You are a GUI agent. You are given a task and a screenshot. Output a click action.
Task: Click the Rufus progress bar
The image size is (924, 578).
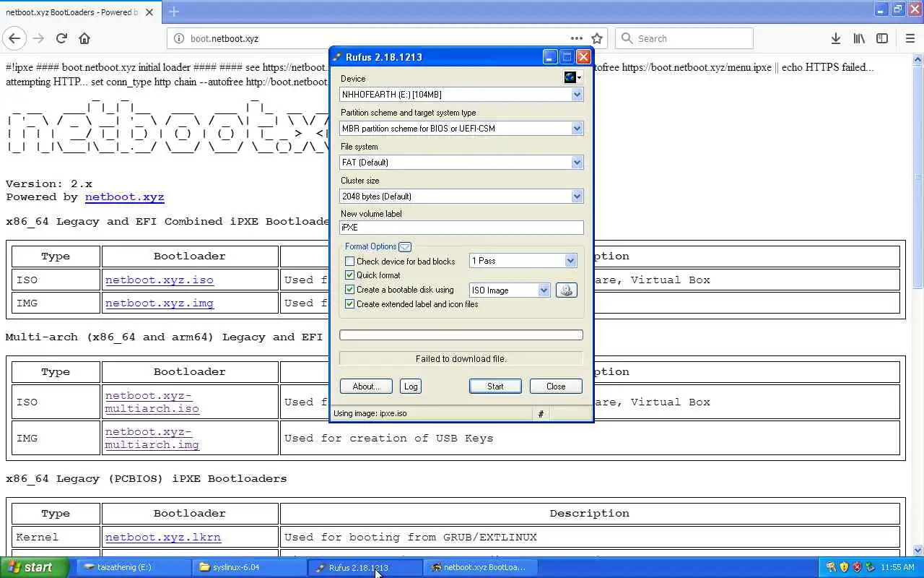click(461, 335)
